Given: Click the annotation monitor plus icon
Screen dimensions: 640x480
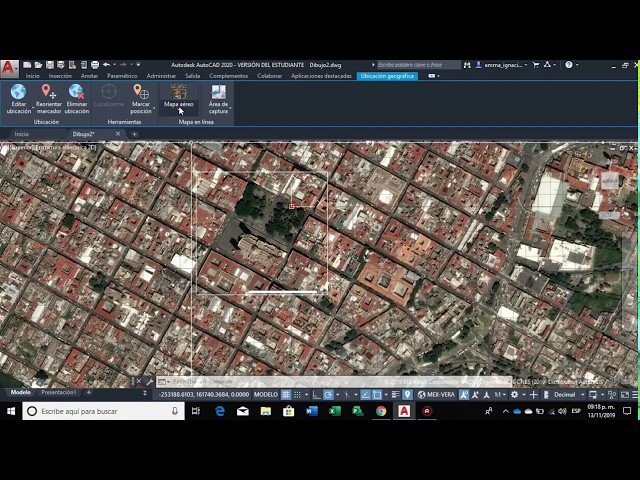Looking at the screenshot, I should point(533,395).
